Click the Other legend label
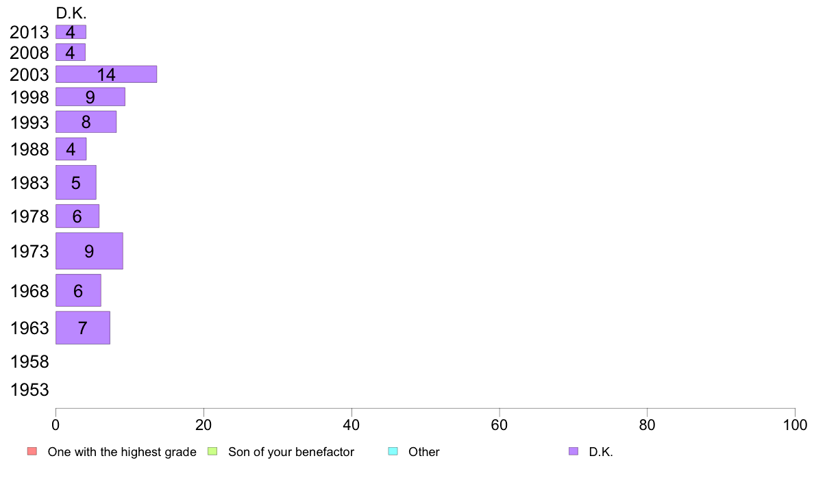 [424, 452]
